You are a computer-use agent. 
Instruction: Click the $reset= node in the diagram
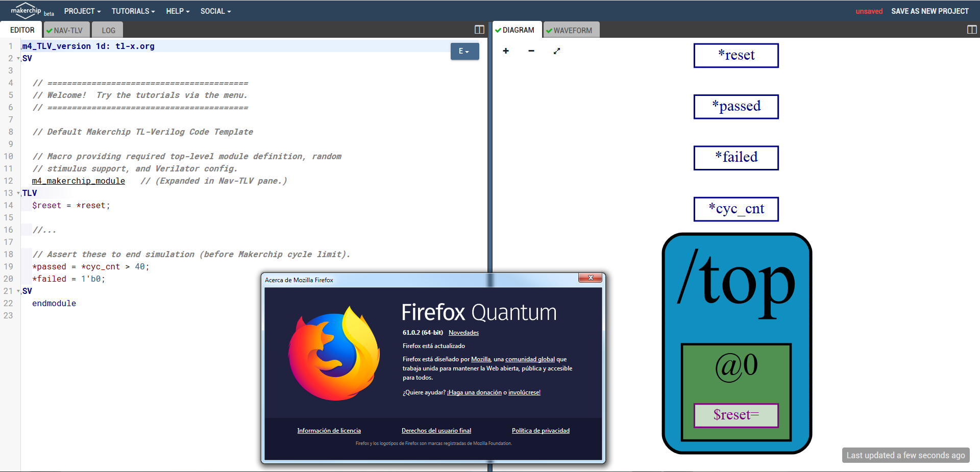coord(736,415)
